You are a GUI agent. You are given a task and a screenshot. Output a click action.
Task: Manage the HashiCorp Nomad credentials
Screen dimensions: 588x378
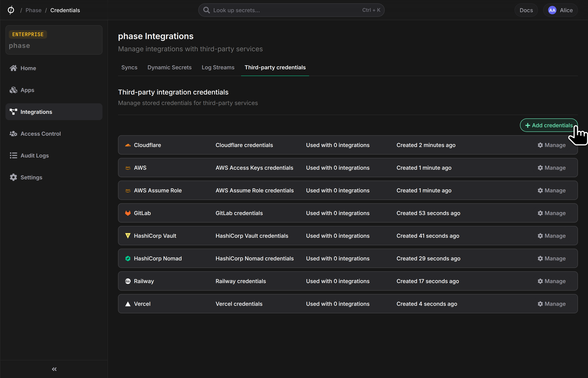(551, 259)
